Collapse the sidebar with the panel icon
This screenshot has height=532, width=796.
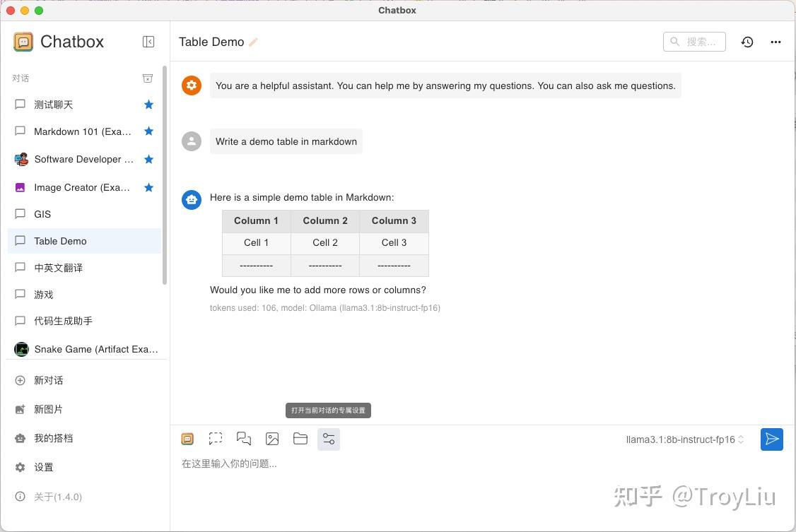point(148,42)
